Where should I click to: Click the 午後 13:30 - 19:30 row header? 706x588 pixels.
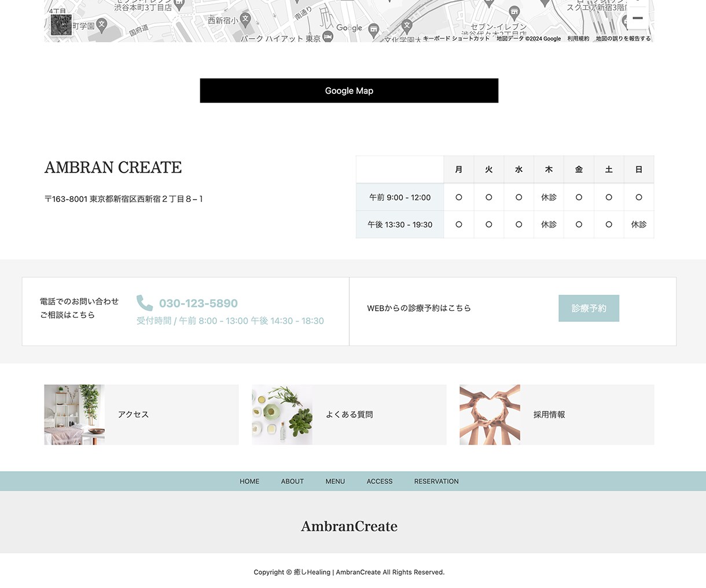pyautogui.click(x=400, y=225)
